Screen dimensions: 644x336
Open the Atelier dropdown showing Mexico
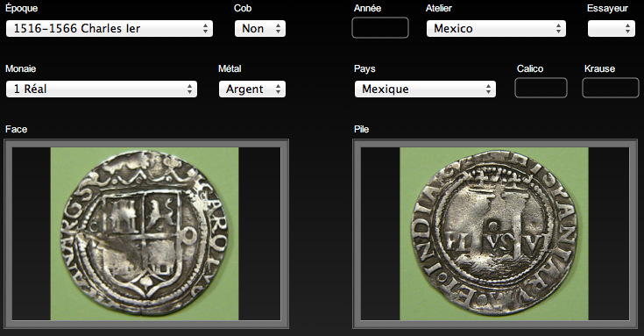tap(496, 28)
